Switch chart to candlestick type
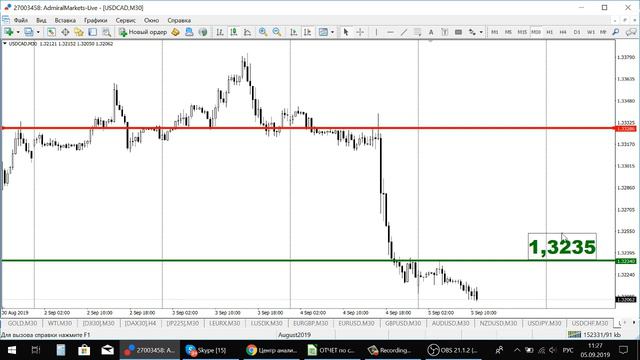The height and width of the screenshot is (360, 640). click(x=233, y=32)
